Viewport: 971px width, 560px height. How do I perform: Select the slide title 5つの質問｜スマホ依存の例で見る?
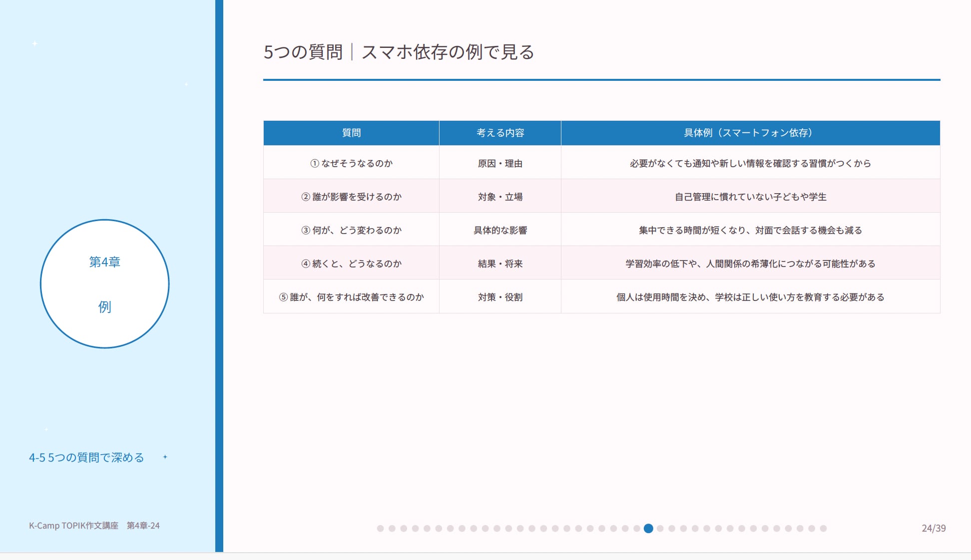399,52
